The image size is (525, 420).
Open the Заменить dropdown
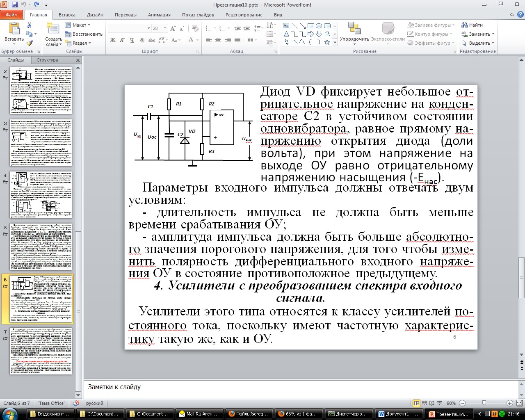pyautogui.click(x=478, y=34)
